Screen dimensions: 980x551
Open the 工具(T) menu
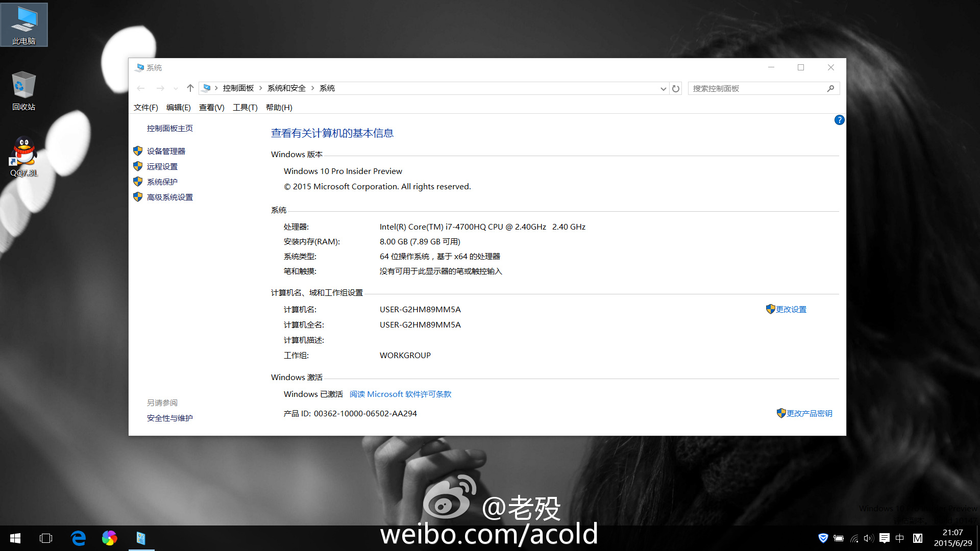(x=245, y=108)
